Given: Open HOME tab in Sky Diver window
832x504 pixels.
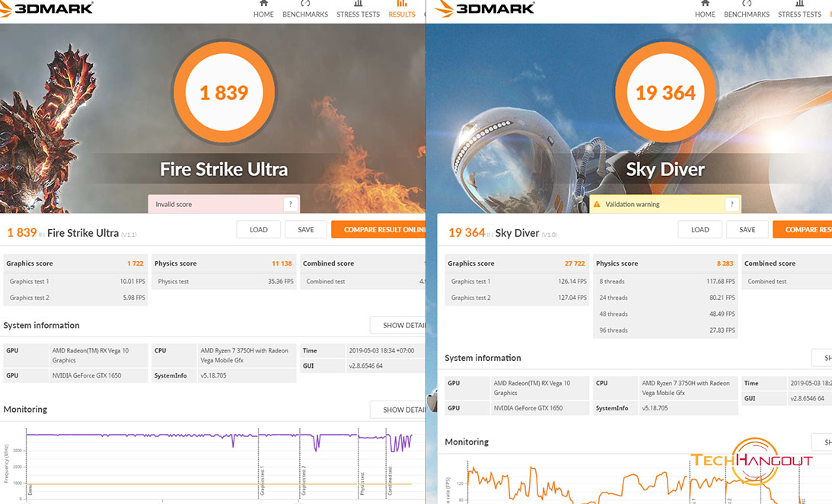Looking at the screenshot, I should (705, 10).
